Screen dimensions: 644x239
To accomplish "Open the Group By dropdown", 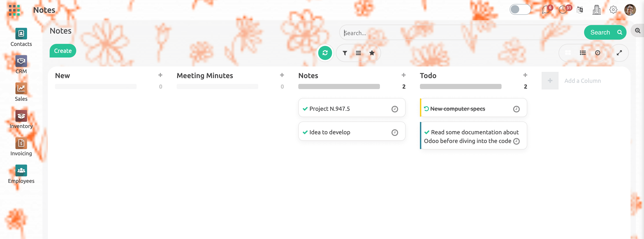I will [358, 53].
